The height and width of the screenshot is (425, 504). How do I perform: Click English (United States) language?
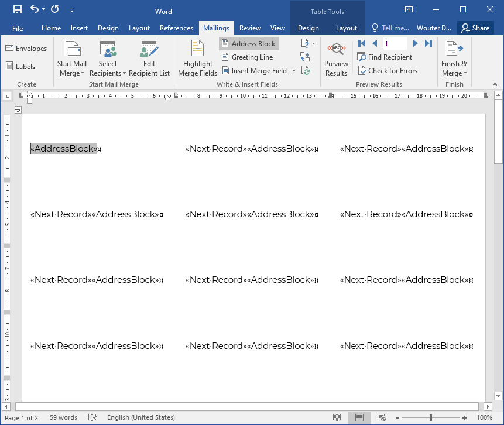(141, 417)
